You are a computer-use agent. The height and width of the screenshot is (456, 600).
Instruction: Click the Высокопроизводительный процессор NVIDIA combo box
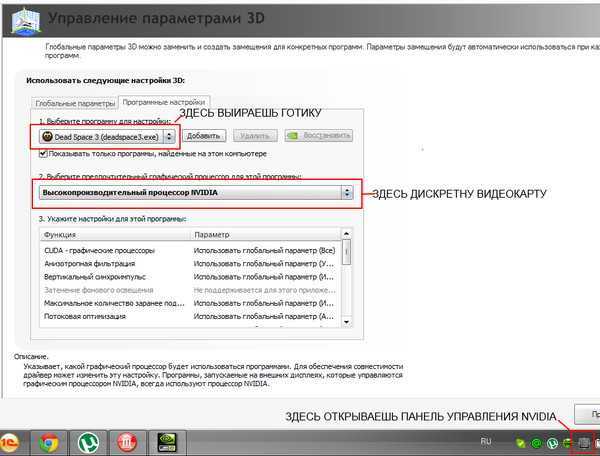click(x=196, y=192)
